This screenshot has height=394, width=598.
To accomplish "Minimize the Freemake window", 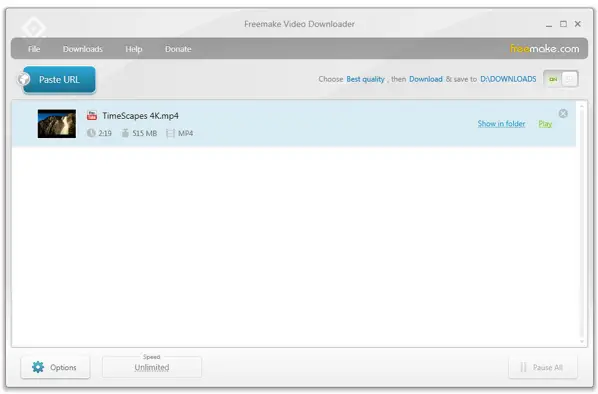I will pos(549,25).
